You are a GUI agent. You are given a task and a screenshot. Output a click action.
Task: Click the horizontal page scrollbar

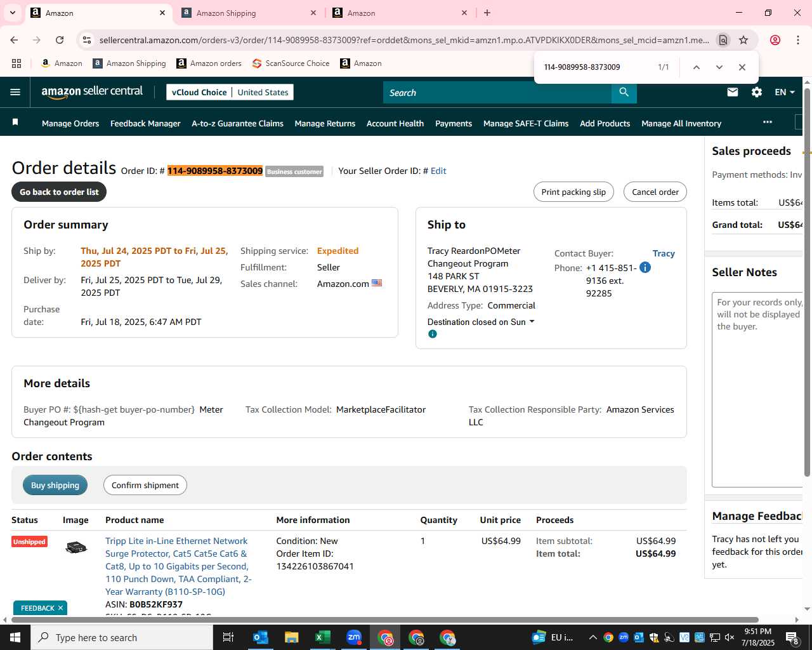pyautogui.click(x=384, y=620)
